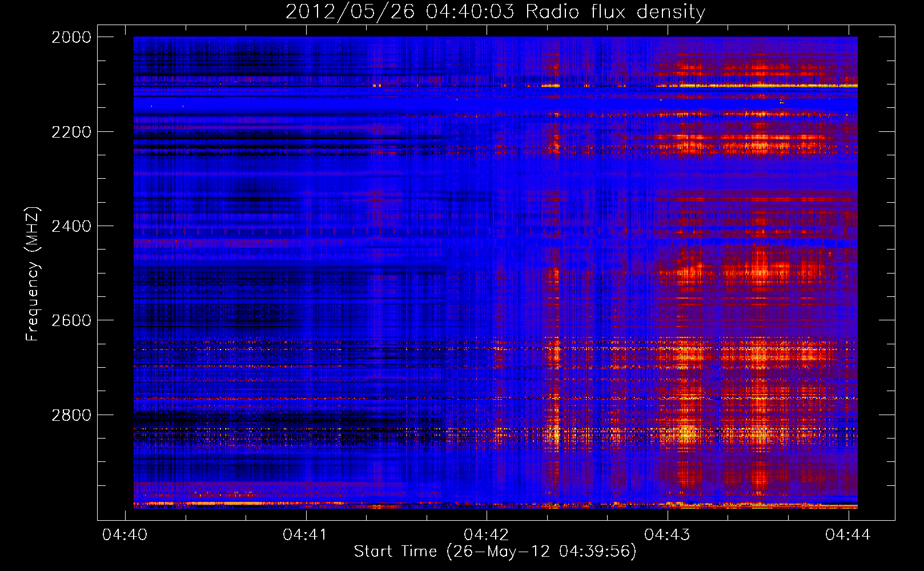Click the '2400' frequency axis label
924x571 pixels.
click(x=71, y=226)
